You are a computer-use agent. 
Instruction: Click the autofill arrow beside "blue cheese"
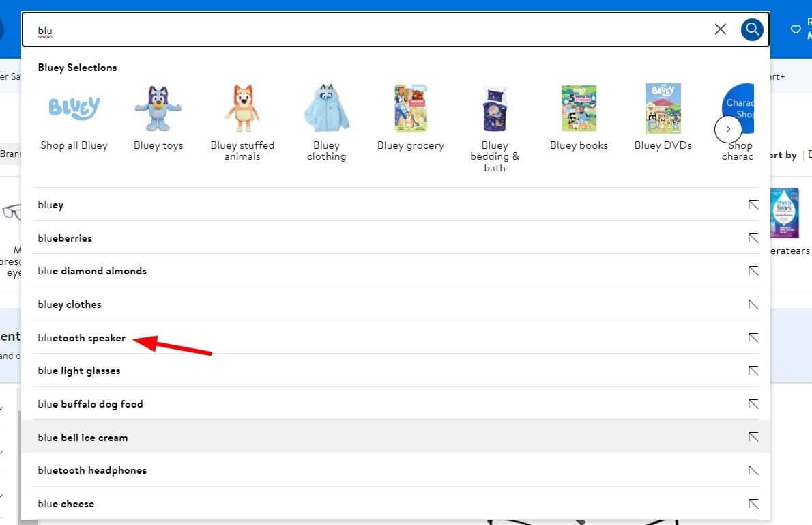coord(753,503)
